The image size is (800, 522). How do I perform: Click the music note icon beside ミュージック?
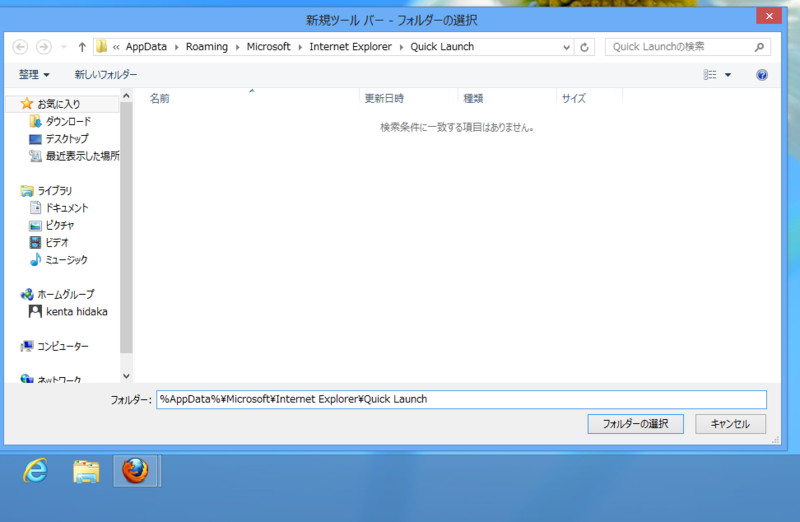35,260
